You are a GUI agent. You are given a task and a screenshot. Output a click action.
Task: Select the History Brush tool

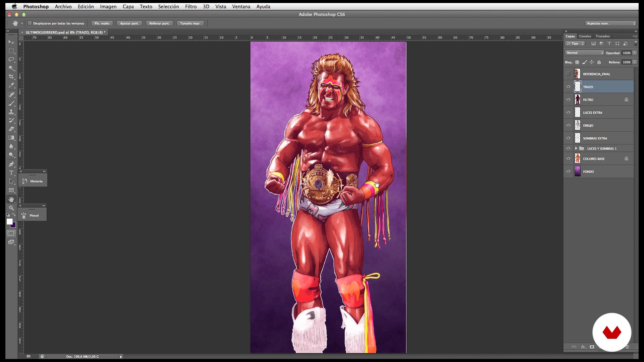[11, 120]
